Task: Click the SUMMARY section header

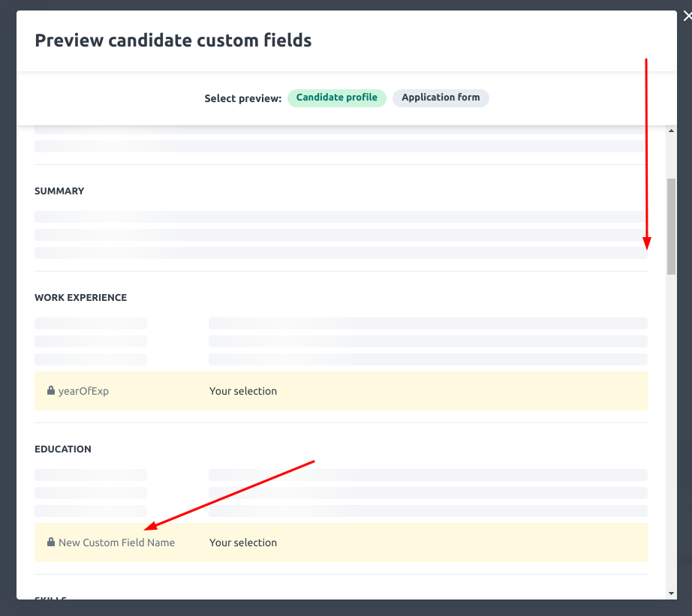Action: [59, 191]
